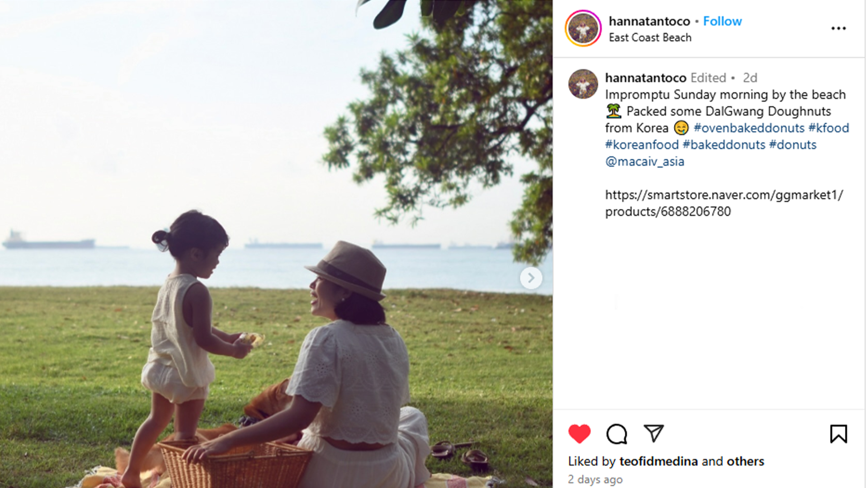The image size is (868, 488).
Task: Click the beach picnic photo
Action: coord(276,244)
